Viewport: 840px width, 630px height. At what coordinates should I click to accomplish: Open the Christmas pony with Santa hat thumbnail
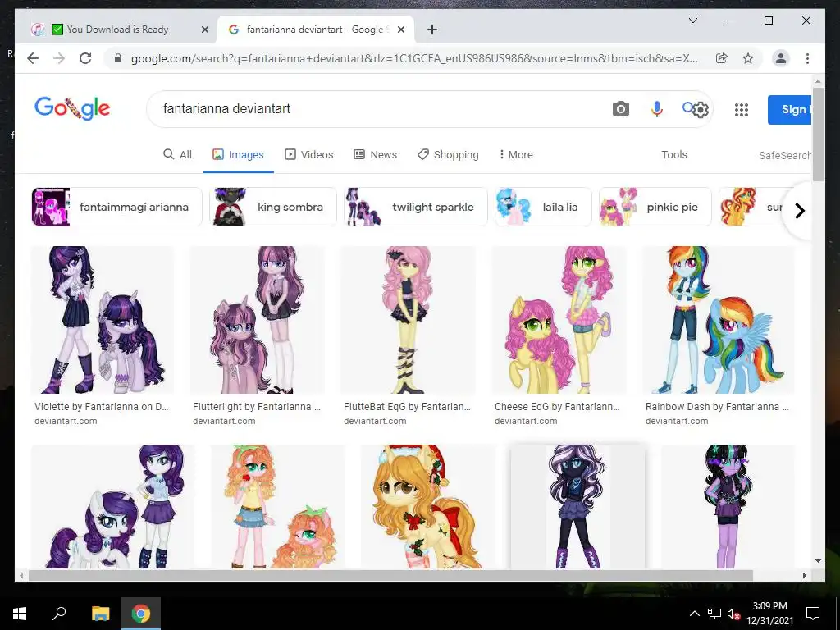point(428,506)
